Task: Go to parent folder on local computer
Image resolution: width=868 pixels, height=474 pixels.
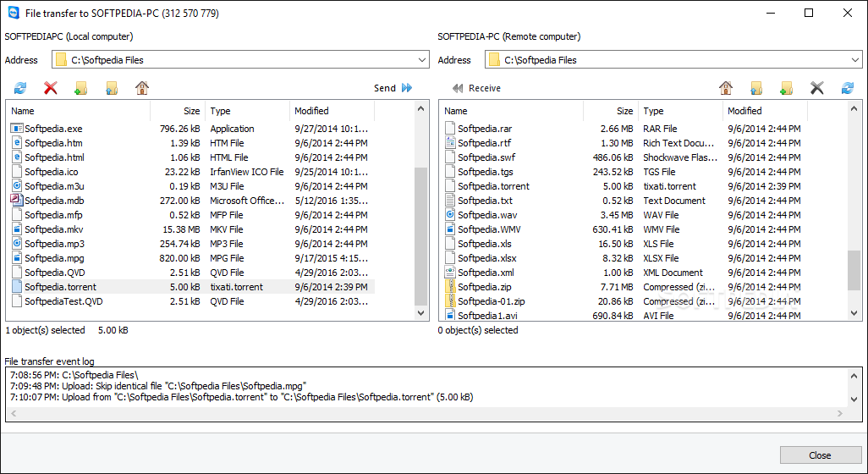Action: [112, 87]
